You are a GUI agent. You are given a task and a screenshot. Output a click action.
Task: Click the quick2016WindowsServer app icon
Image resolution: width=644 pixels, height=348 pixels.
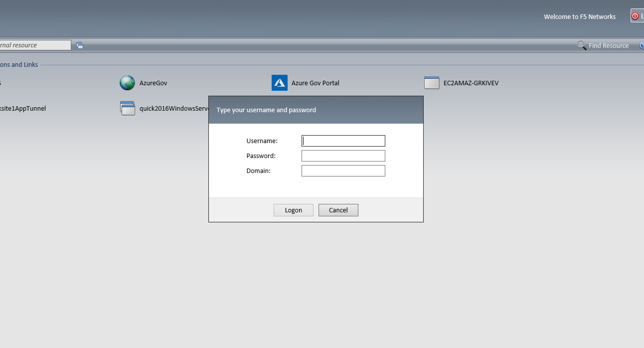click(127, 108)
